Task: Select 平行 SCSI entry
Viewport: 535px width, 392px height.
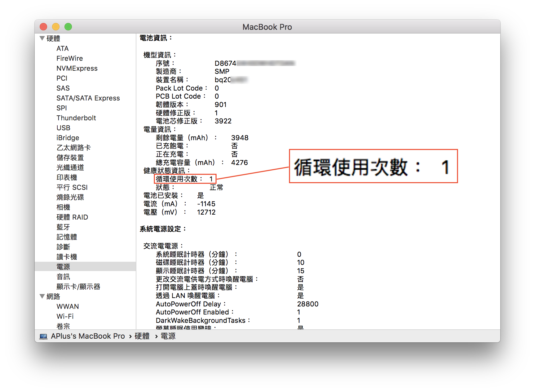Action: point(72,187)
